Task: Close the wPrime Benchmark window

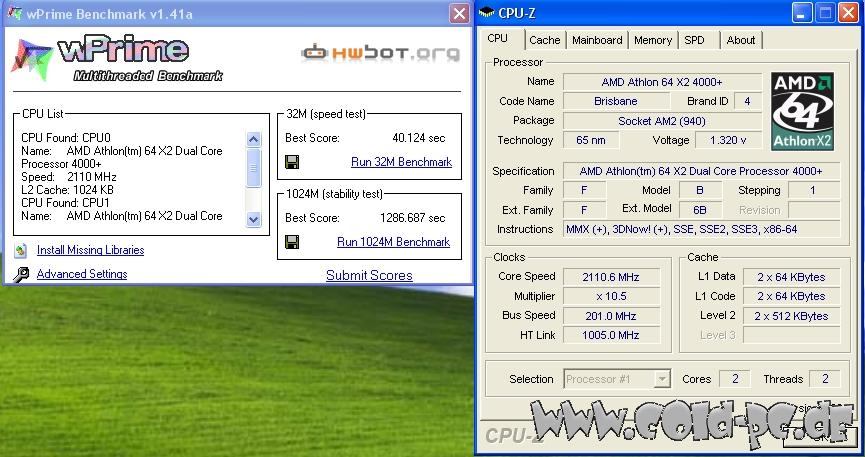Action: pyautogui.click(x=459, y=13)
